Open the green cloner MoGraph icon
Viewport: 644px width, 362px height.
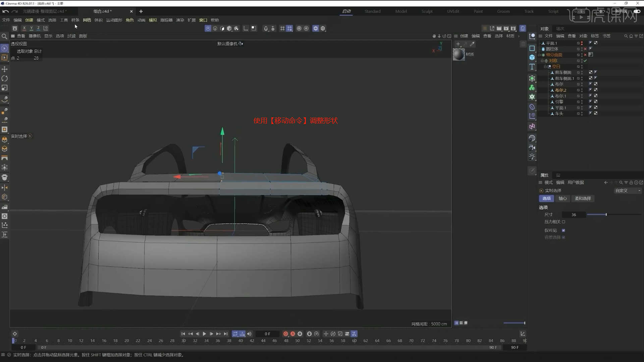pyautogui.click(x=532, y=87)
